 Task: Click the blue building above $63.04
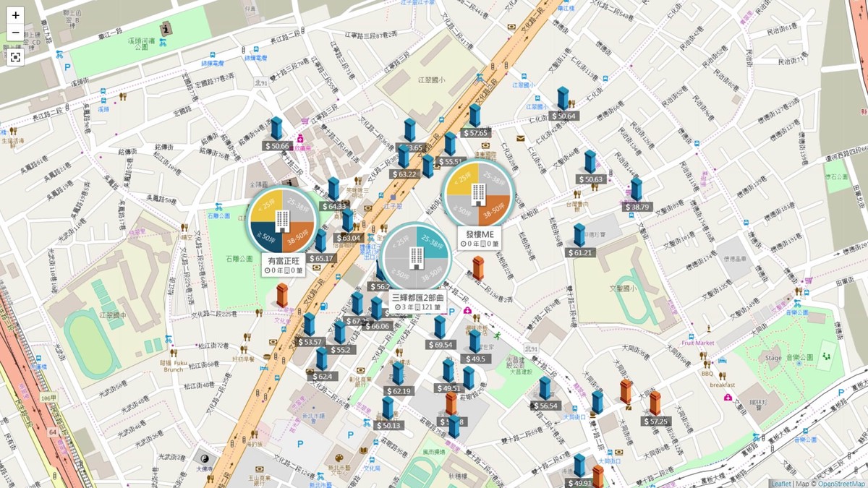(x=347, y=221)
